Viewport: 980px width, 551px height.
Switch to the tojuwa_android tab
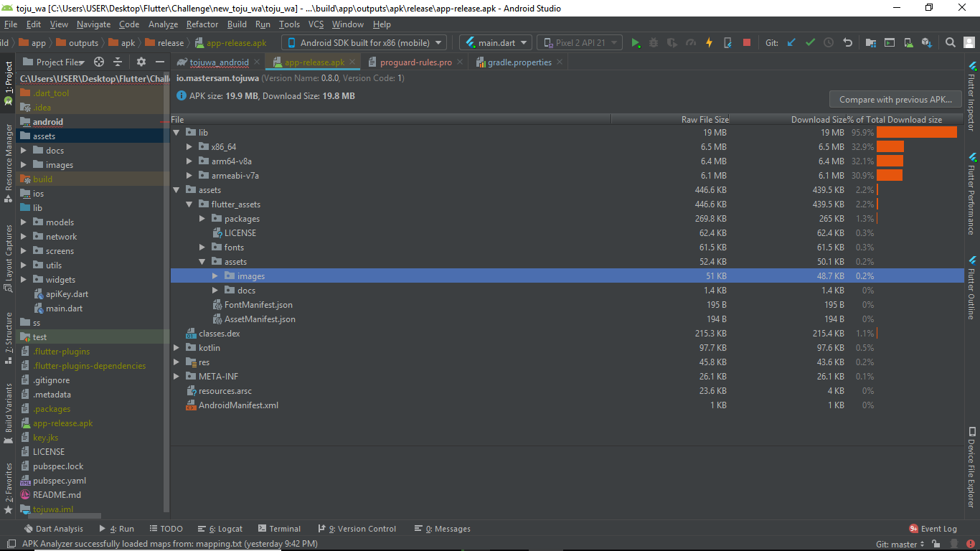click(x=219, y=62)
